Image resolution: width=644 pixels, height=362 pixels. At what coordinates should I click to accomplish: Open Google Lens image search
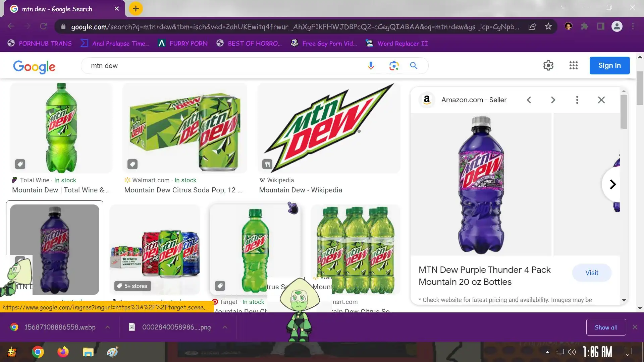[x=394, y=66]
